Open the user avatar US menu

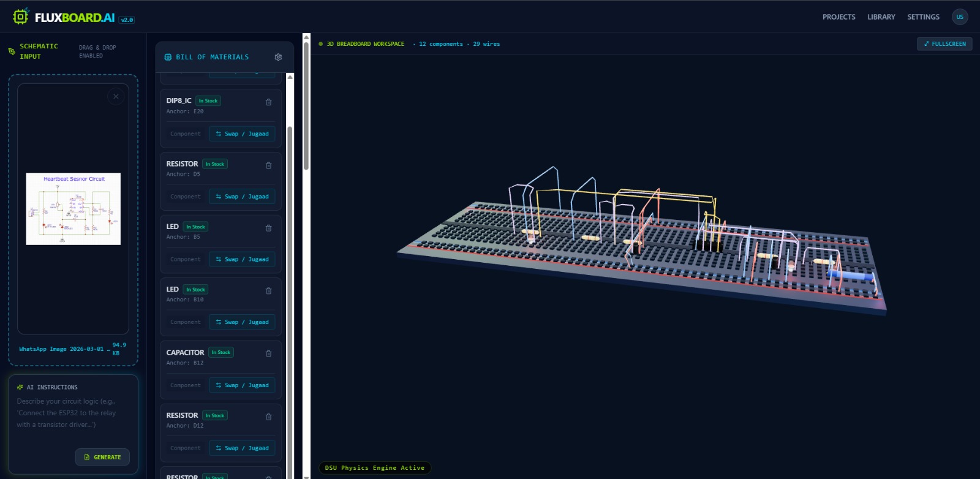[x=960, y=17]
